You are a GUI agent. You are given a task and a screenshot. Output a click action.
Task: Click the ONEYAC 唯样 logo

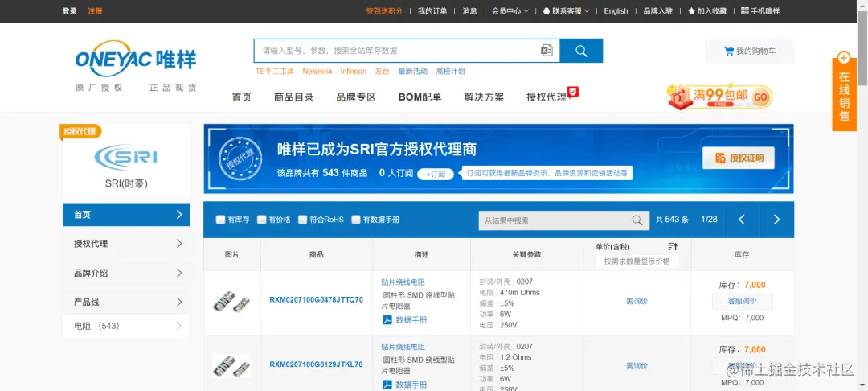pyautogui.click(x=136, y=59)
